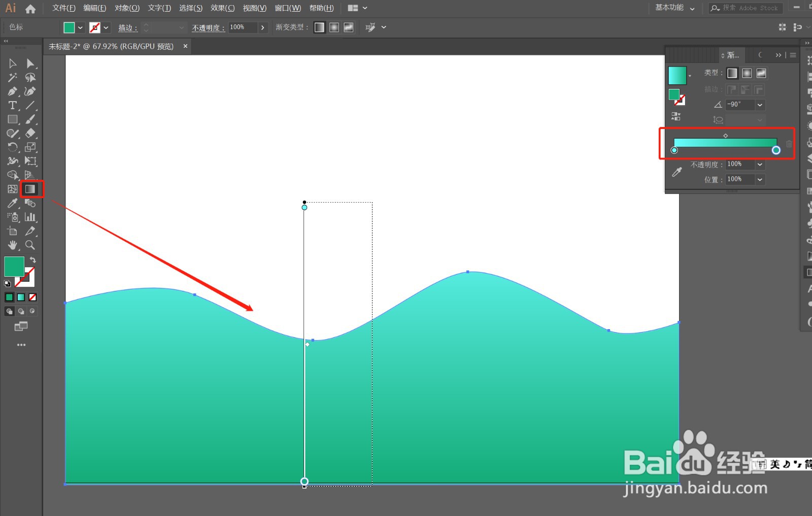Choose radial gradient in control bar
Image resolution: width=812 pixels, height=516 pixels.
[334, 27]
